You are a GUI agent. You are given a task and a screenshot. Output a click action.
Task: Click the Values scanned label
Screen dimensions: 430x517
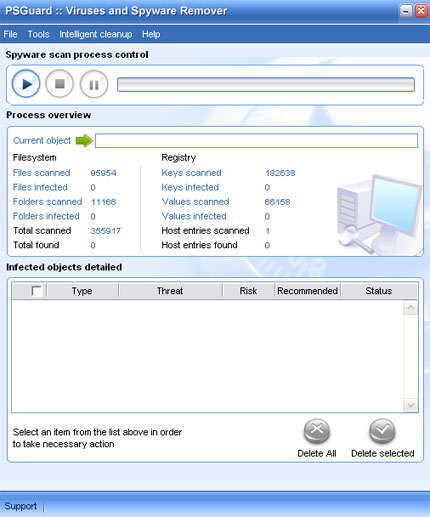click(195, 202)
